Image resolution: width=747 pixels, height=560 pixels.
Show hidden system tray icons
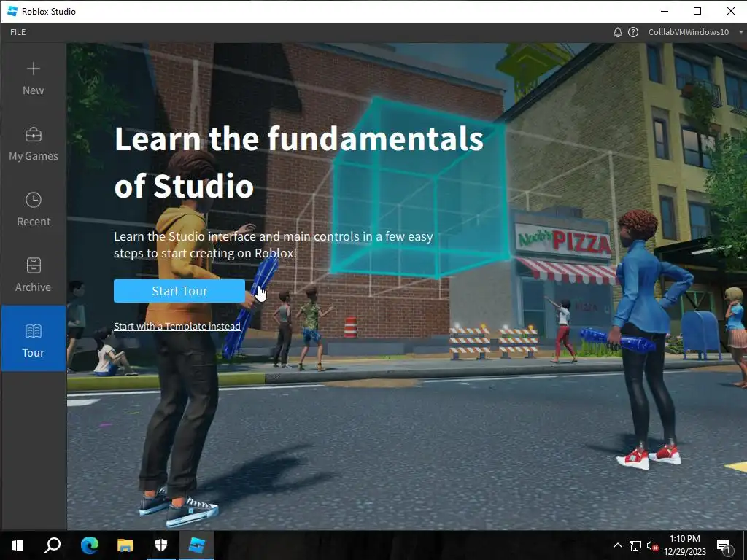coord(617,545)
